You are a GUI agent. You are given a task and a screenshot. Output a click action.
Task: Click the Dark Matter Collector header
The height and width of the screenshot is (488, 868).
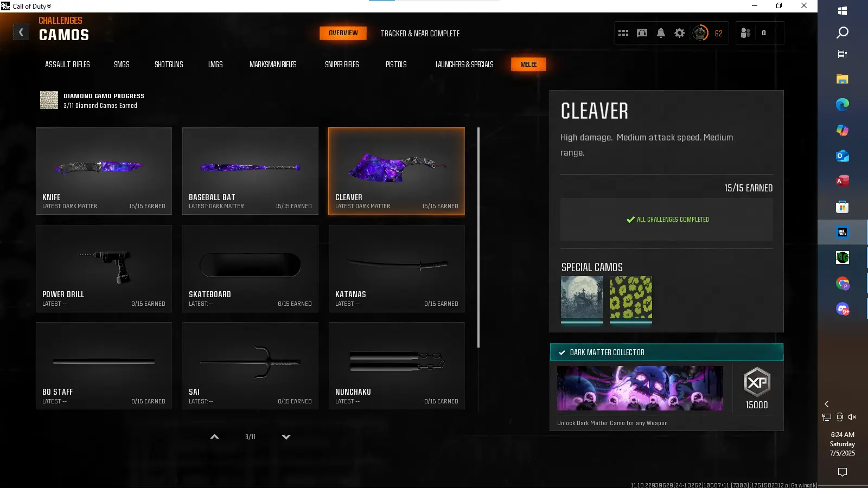pyautogui.click(x=667, y=352)
